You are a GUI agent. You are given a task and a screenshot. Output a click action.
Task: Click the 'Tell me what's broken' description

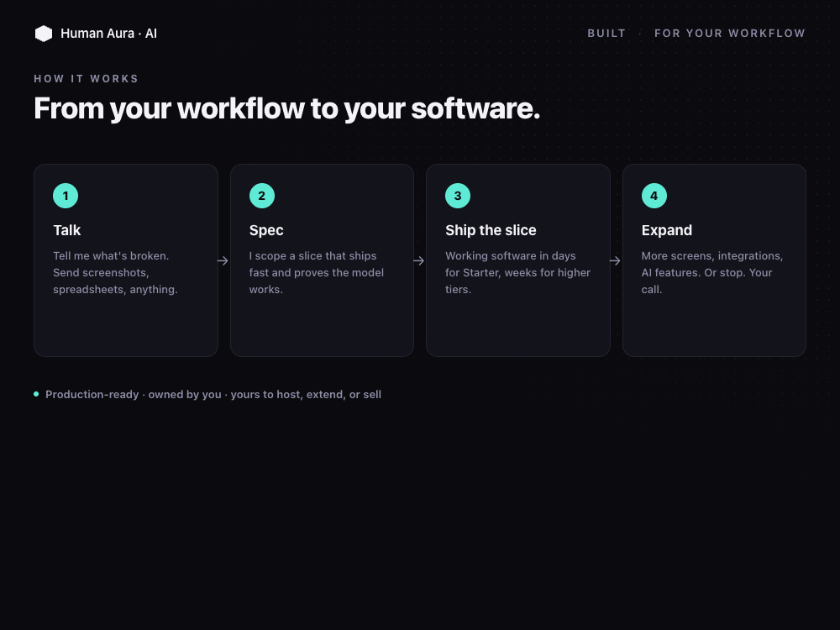point(115,273)
